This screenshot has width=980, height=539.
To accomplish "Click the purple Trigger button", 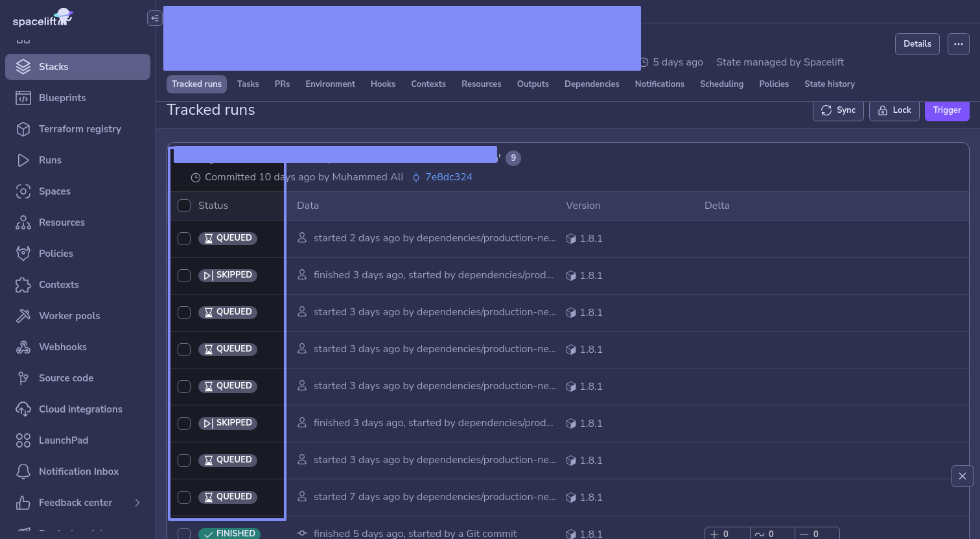I will [946, 110].
